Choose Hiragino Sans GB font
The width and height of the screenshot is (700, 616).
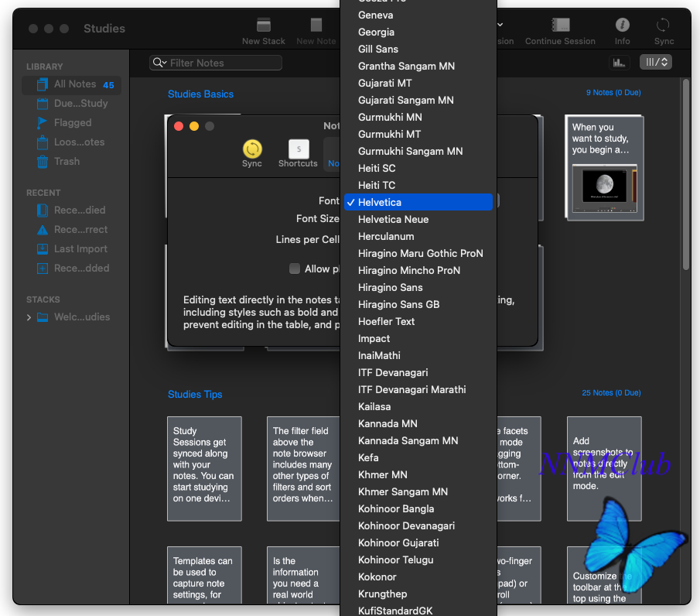418,305
